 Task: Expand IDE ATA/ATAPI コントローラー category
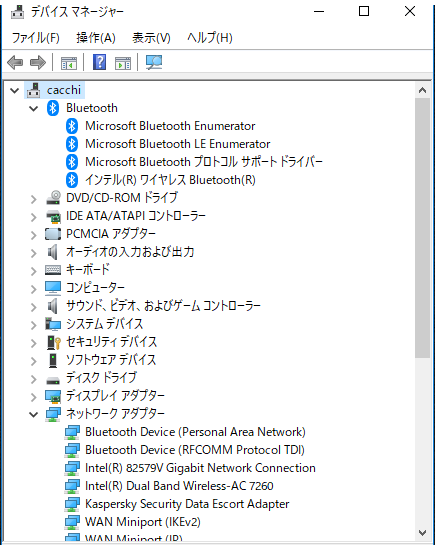pyautogui.click(x=33, y=217)
